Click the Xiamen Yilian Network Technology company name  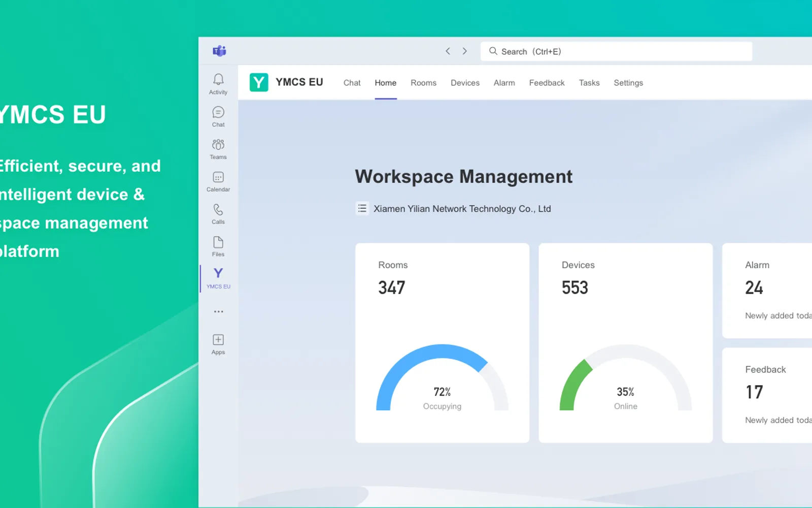tap(462, 209)
